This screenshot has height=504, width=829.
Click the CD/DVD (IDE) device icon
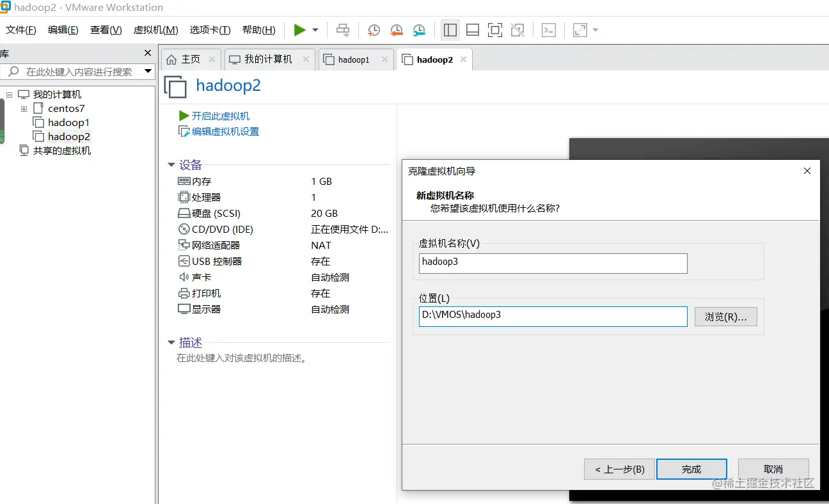pyautogui.click(x=184, y=230)
